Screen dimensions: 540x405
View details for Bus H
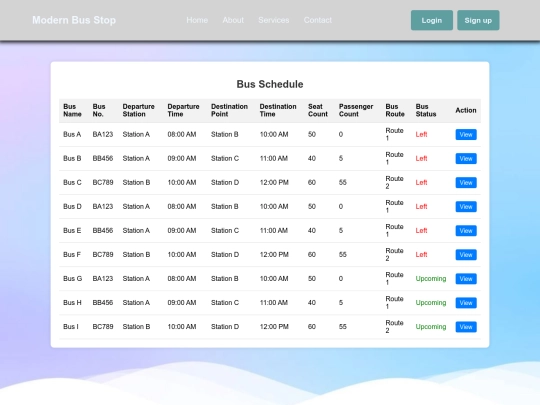click(x=466, y=303)
